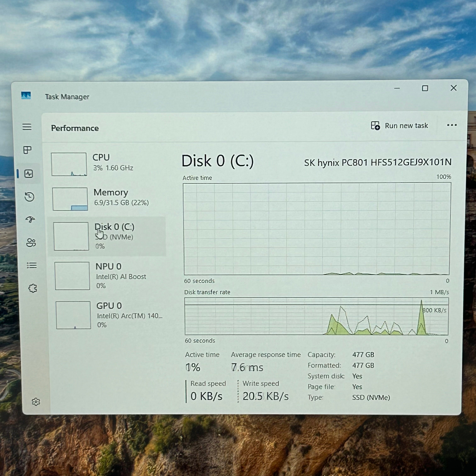Click the NPU 0 mini graph thumbnail
This screenshot has width=476, height=476.
[x=72, y=276]
